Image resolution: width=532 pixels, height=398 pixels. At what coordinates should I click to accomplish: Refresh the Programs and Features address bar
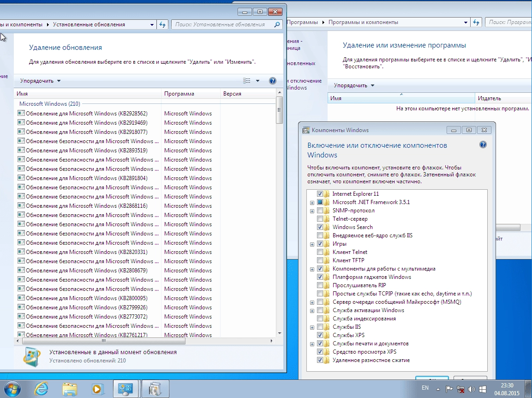click(x=476, y=22)
